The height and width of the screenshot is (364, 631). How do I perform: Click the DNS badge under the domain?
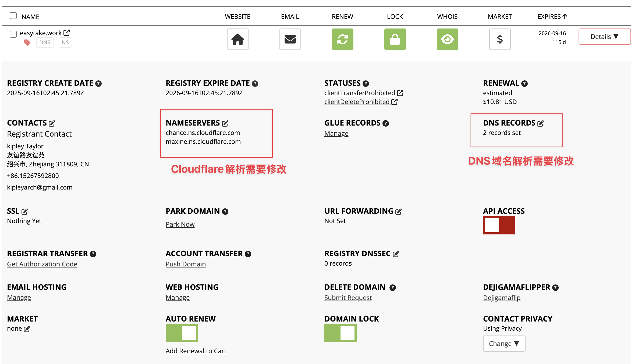pyautogui.click(x=45, y=42)
